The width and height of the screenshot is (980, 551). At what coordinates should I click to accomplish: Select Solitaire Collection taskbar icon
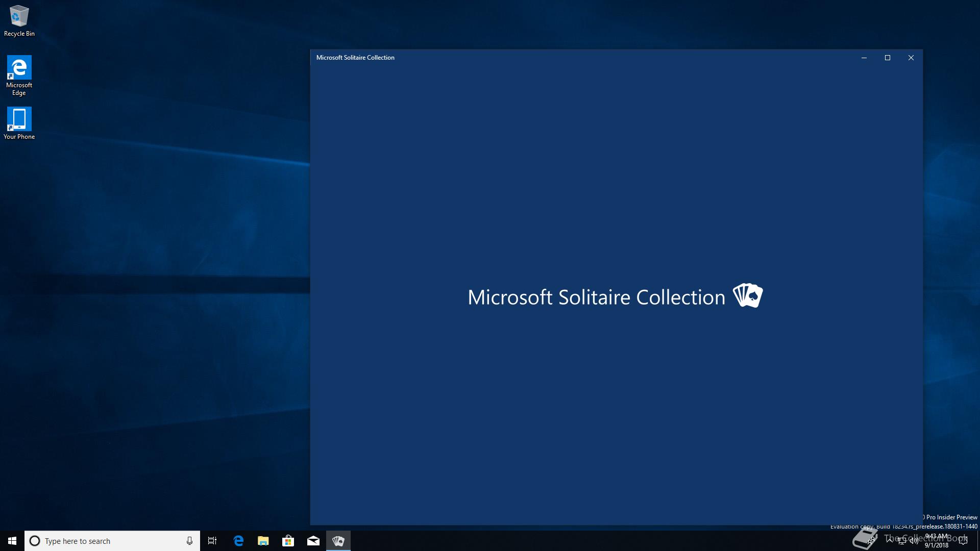[x=338, y=541]
